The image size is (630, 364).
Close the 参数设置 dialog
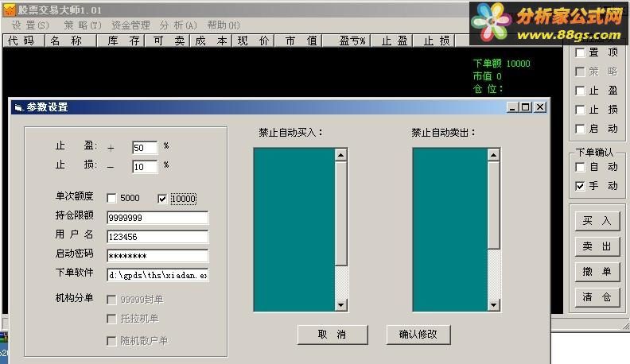point(540,107)
